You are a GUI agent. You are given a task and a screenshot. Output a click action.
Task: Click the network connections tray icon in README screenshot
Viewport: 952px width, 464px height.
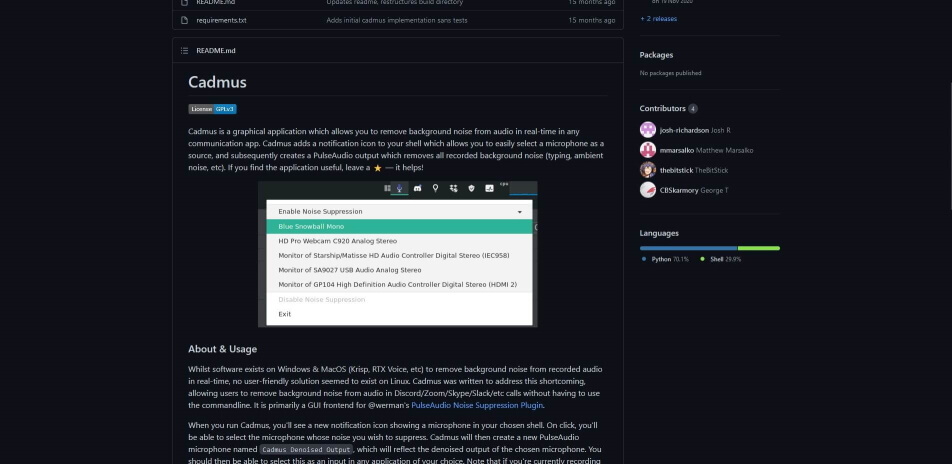point(454,188)
